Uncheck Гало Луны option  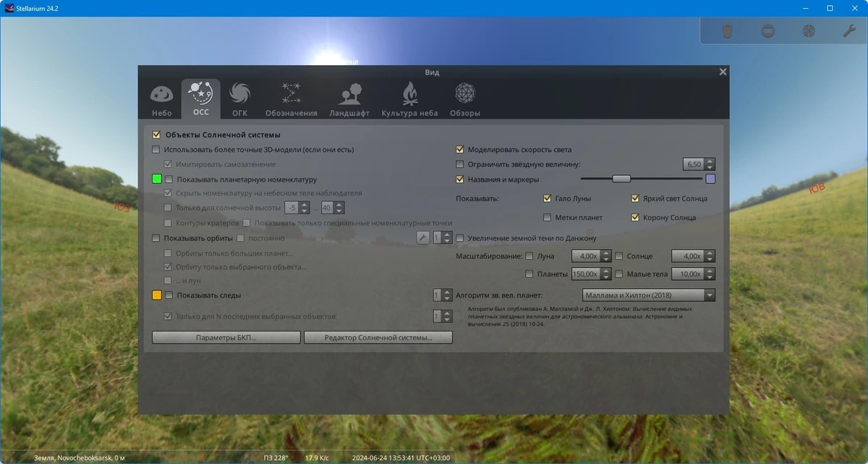(x=548, y=198)
